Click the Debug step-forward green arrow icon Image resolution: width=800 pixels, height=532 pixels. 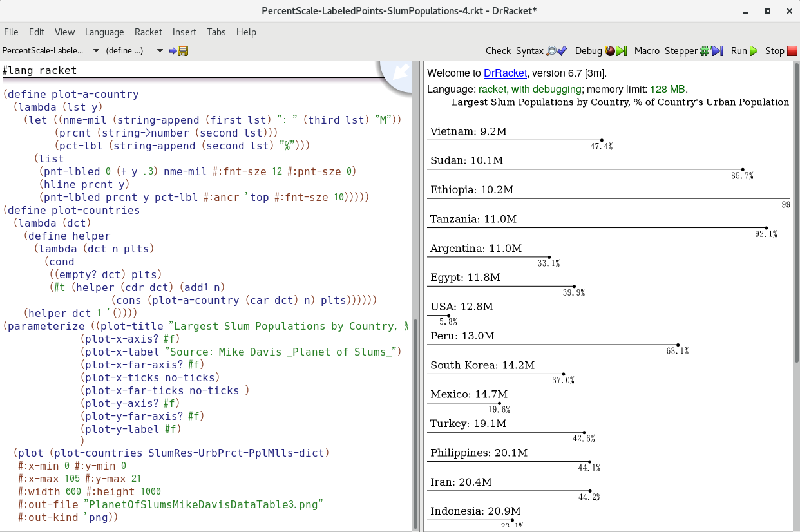point(621,50)
